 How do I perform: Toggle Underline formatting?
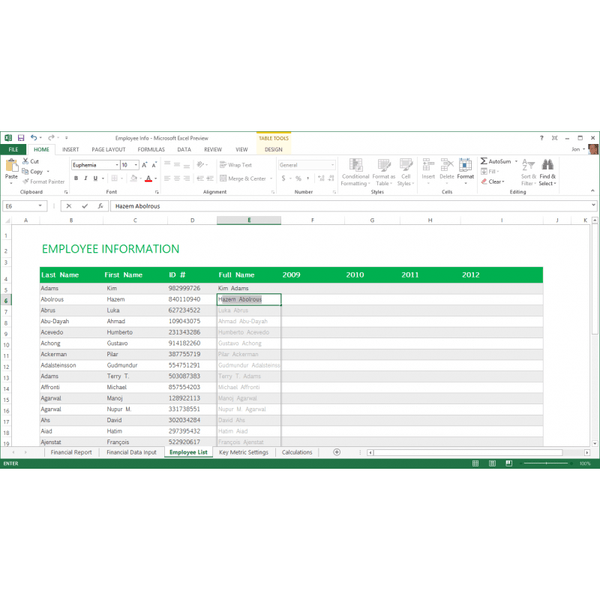(x=96, y=179)
